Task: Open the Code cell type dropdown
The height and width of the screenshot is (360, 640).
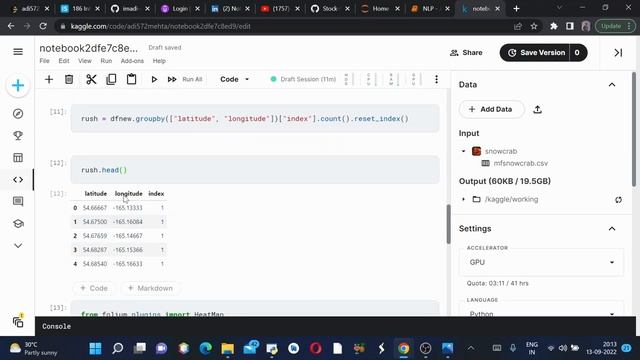Action: (234, 79)
